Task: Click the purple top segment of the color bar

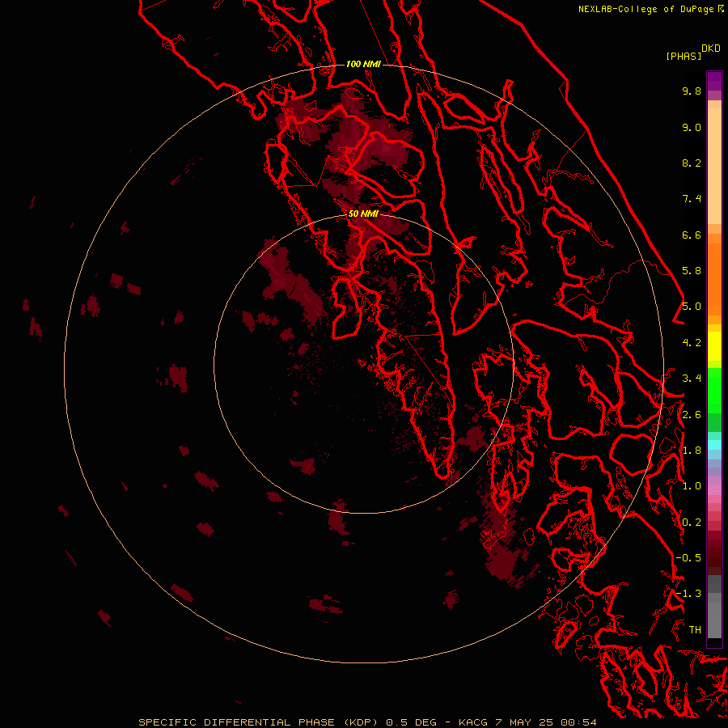Action: [714, 82]
